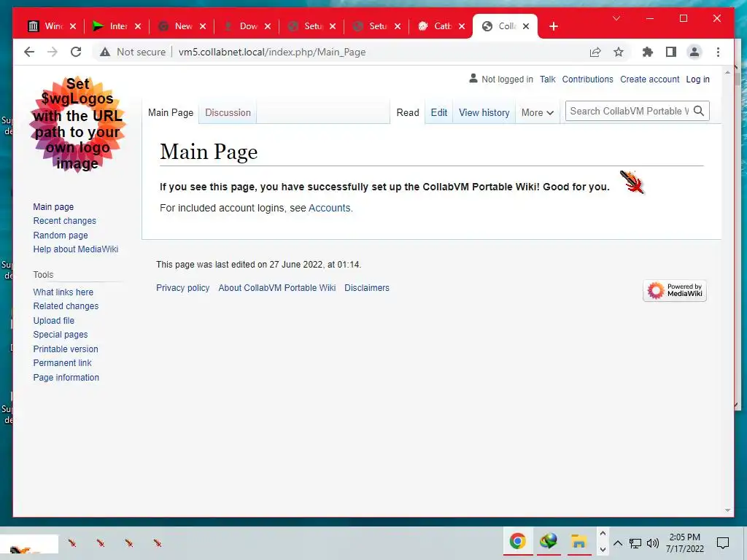The height and width of the screenshot is (560, 747).
Task: Open the Extensions puzzle icon
Action: pyautogui.click(x=648, y=52)
